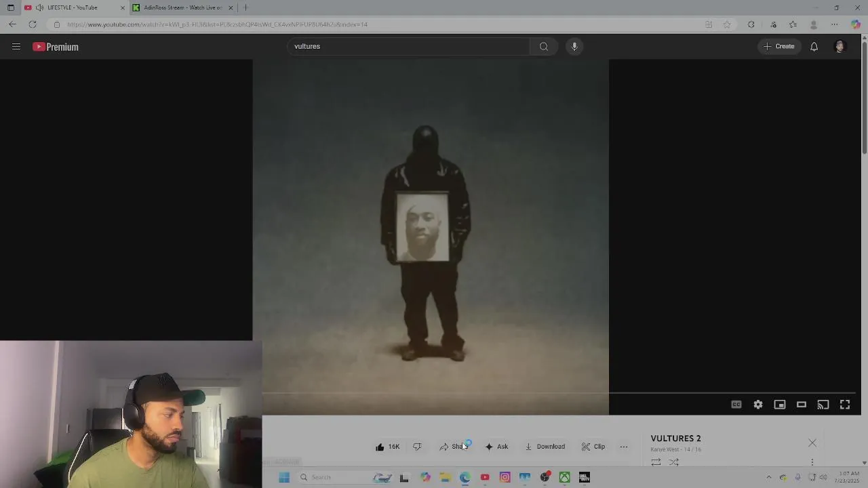The width and height of the screenshot is (868, 488).
Task: Open Microsoft Edge from taskbar
Action: coord(465,477)
